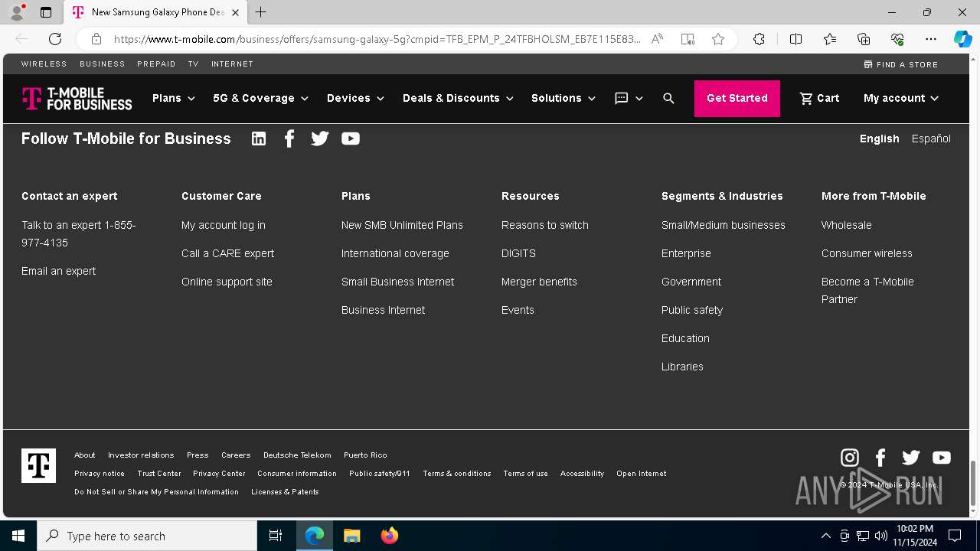Switch to the WIRELESS top tab

point(44,64)
